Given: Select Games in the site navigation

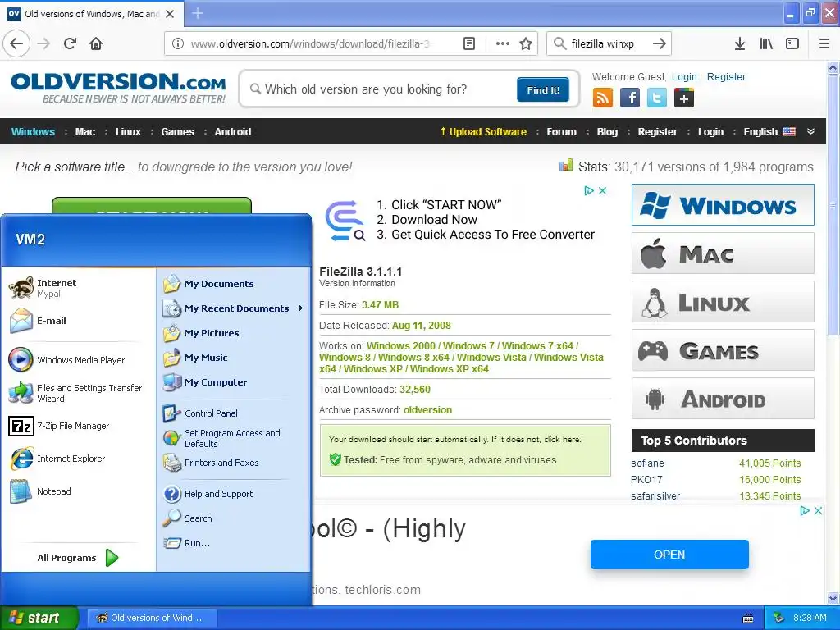Looking at the screenshot, I should tap(177, 132).
